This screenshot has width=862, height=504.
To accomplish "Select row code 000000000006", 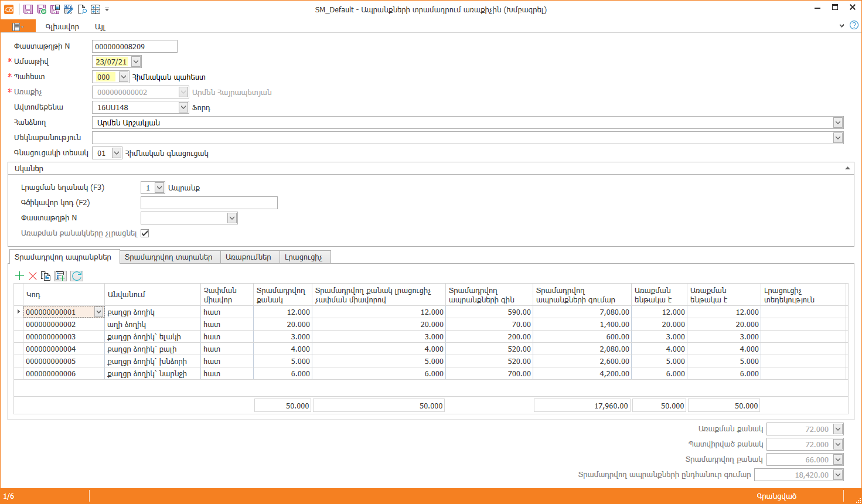I will pos(64,374).
